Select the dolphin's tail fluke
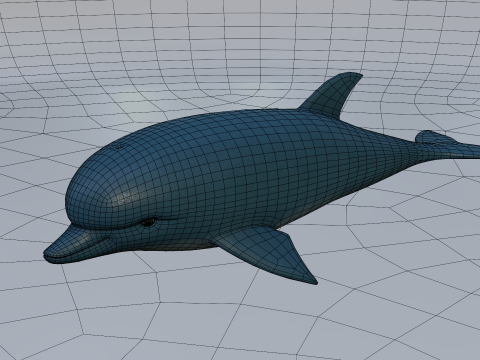This screenshot has width=480, height=360. pyautogui.click(x=447, y=145)
